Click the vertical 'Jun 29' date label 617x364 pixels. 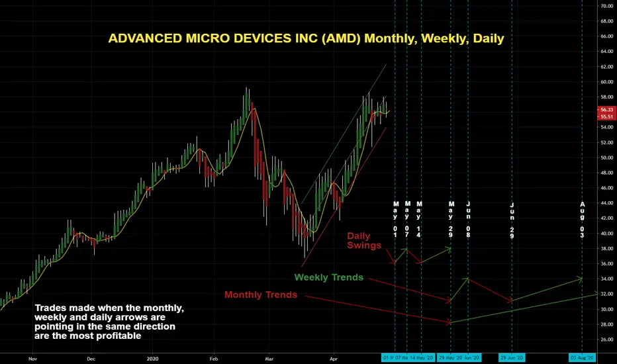point(512,221)
